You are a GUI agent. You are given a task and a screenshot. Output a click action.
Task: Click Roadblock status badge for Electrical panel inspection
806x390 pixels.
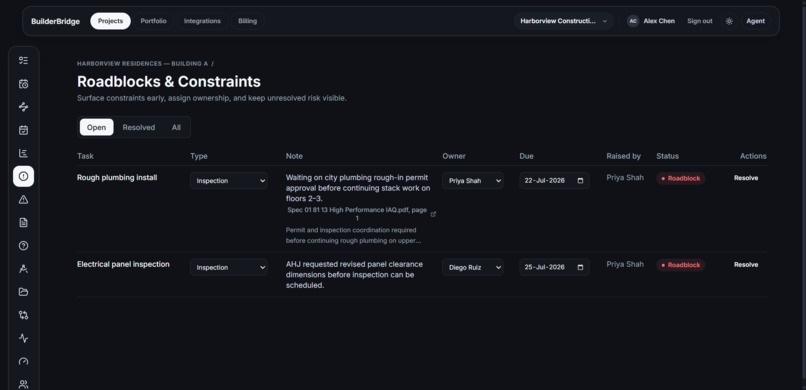pos(681,265)
